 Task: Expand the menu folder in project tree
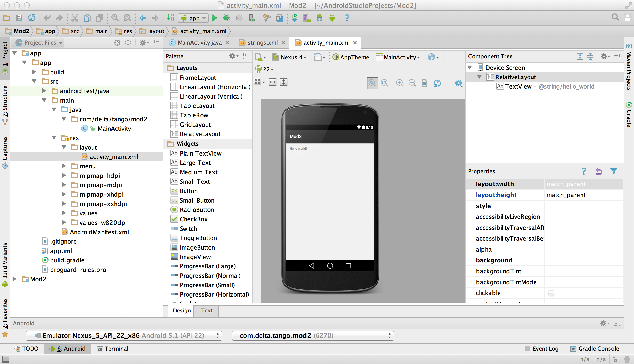[x=64, y=166]
